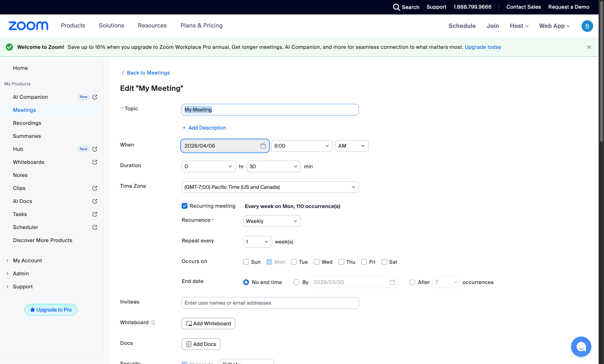Click the Add Docs button
The height and width of the screenshot is (364, 604).
click(x=201, y=344)
